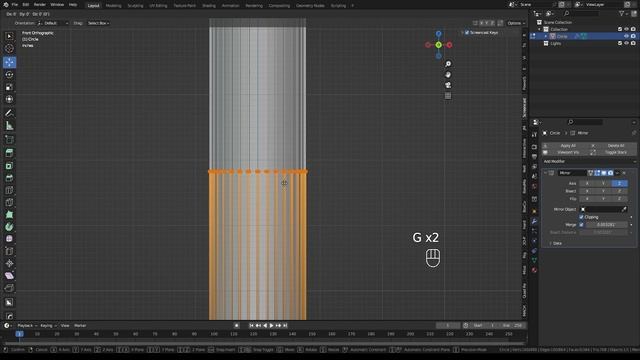Toggle visibility eye for Circle object
The image size is (640, 360).
[x=627, y=36]
